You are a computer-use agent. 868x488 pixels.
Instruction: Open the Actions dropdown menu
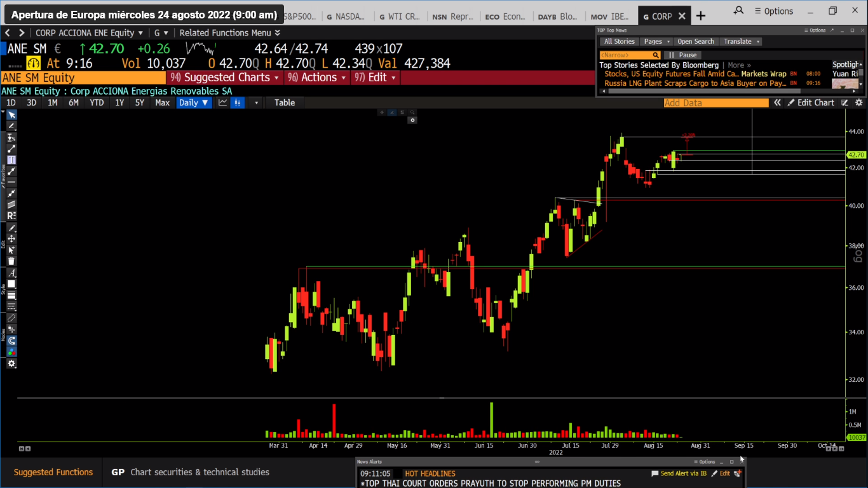[x=317, y=78]
